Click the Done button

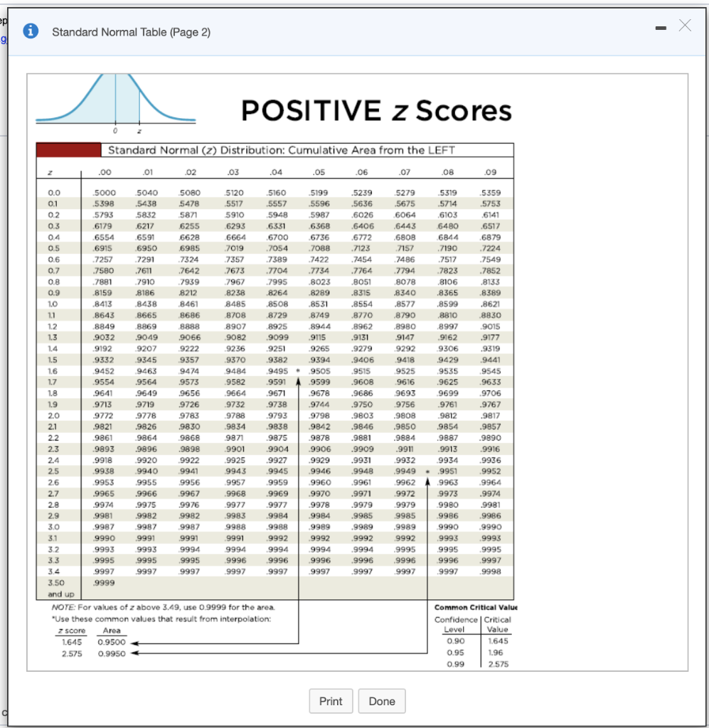coord(382,701)
